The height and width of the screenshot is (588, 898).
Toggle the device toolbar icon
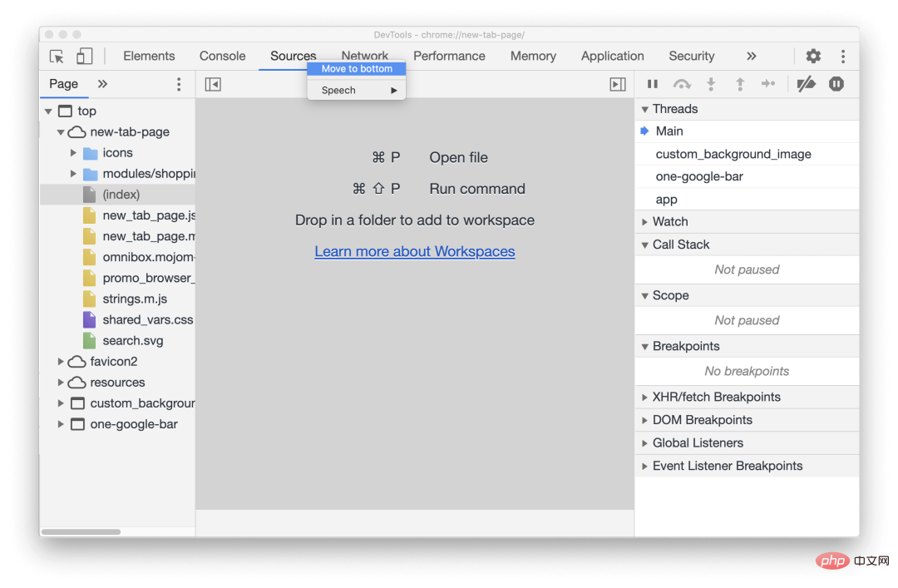(x=84, y=57)
